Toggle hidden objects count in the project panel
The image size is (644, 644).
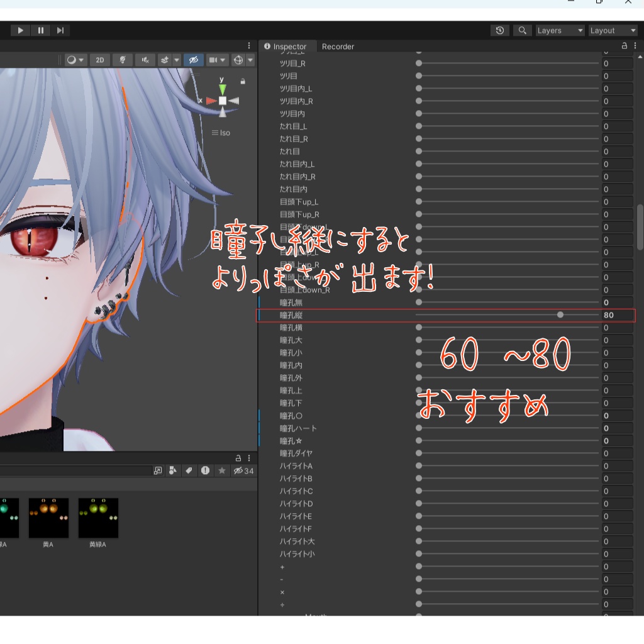[242, 470]
